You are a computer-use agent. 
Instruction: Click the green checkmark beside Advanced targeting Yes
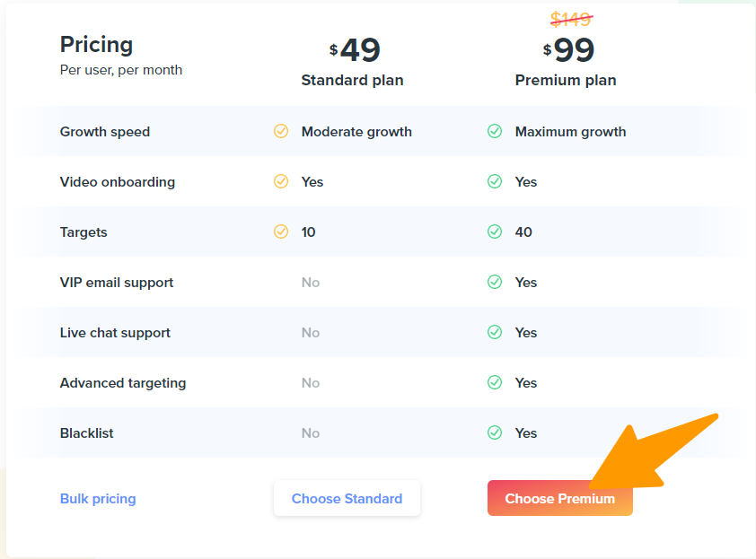click(x=495, y=382)
